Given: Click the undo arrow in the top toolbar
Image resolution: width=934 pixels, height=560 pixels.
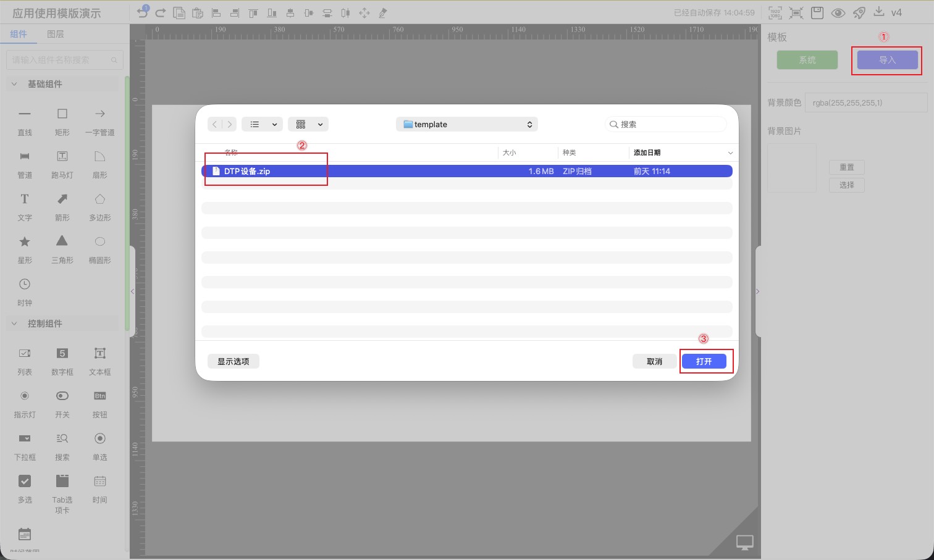Looking at the screenshot, I should tap(143, 12).
